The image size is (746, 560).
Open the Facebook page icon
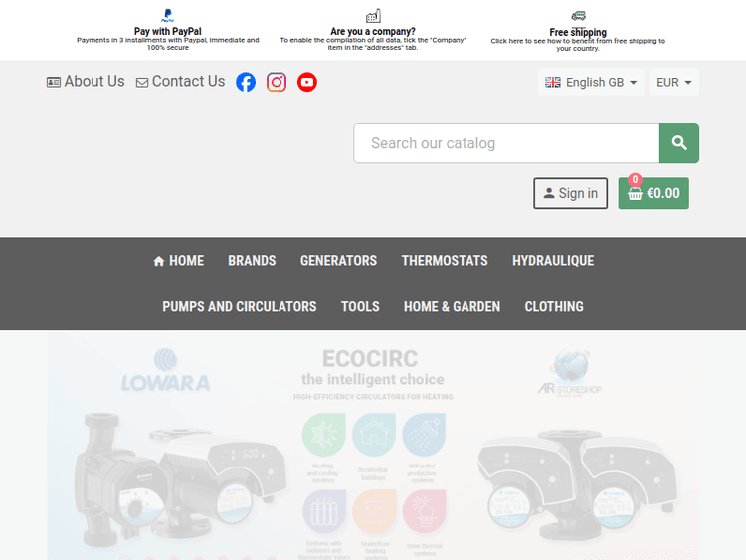click(246, 82)
